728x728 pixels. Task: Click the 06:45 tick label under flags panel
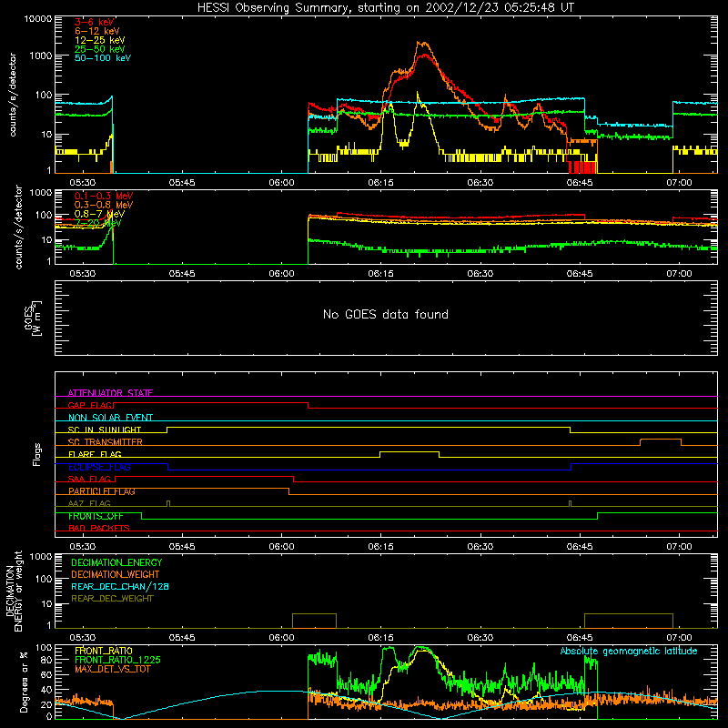point(580,547)
